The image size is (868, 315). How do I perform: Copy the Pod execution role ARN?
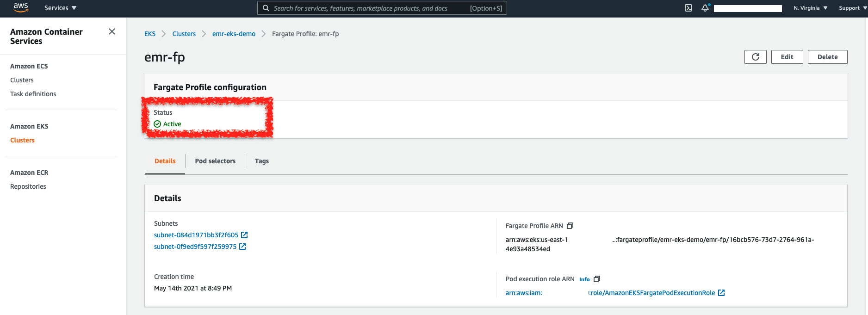pyautogui.click(x=597, y=279)
